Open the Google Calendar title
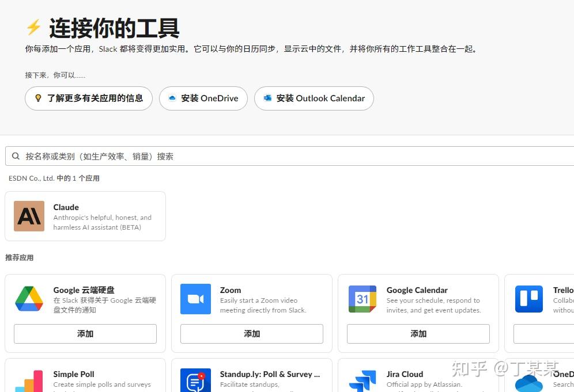 click(417, 290)
